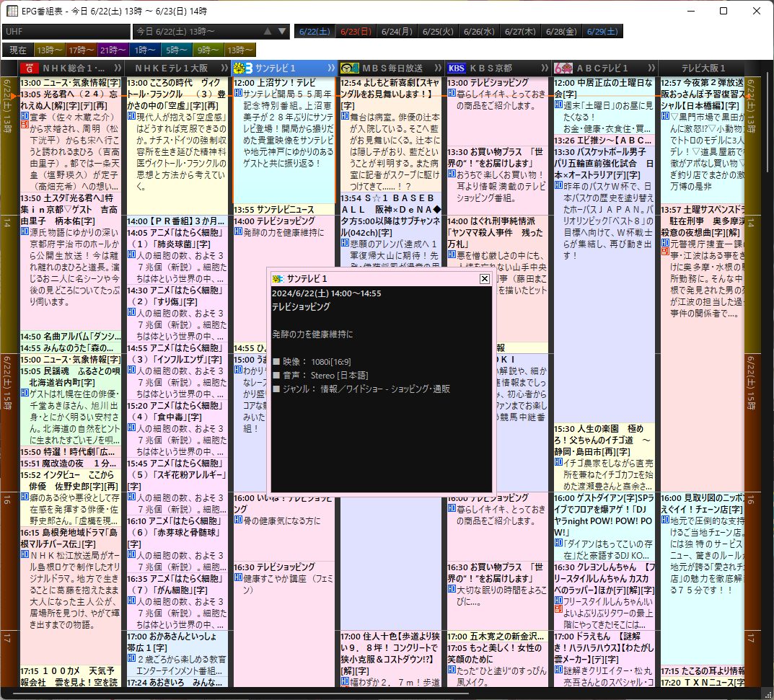Click the HD icon beside 源氏物語にゆかりの深い
The height and width of the screenshot is (700, 774).
(x=25, y=231)
